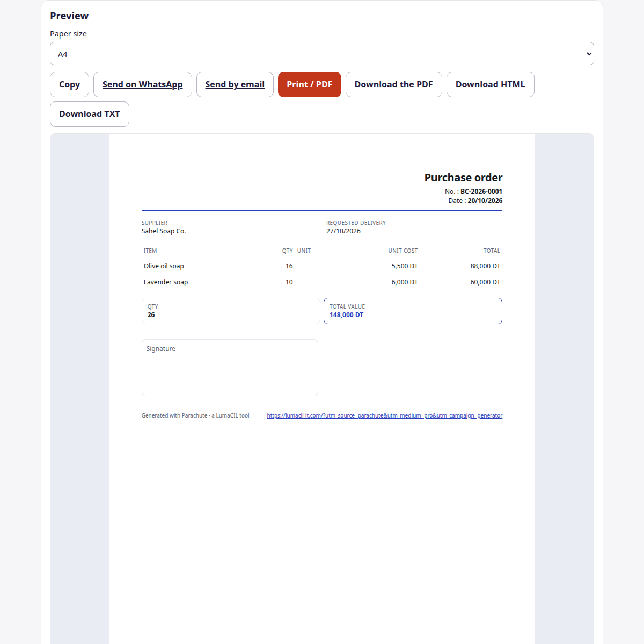The width and height of the screenshot is (644, 644).
Task: Open the lumacil-it.com footer link
Action: (x=384, y=415)
